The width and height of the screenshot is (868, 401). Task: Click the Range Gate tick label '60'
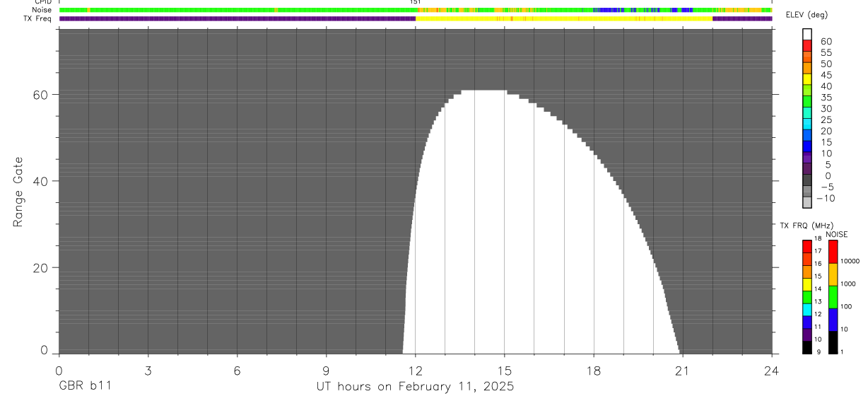tap(41, 95)
